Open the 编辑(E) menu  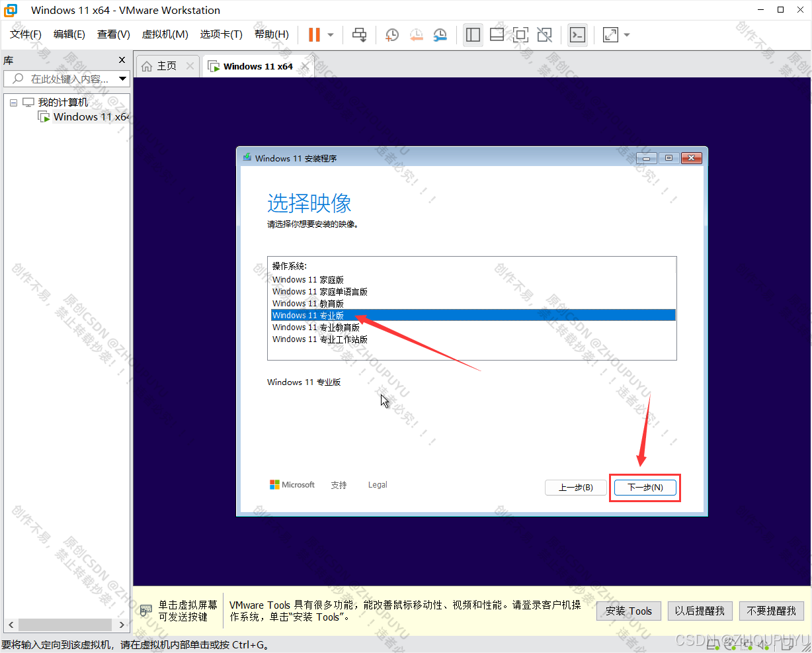click(69, 34)
